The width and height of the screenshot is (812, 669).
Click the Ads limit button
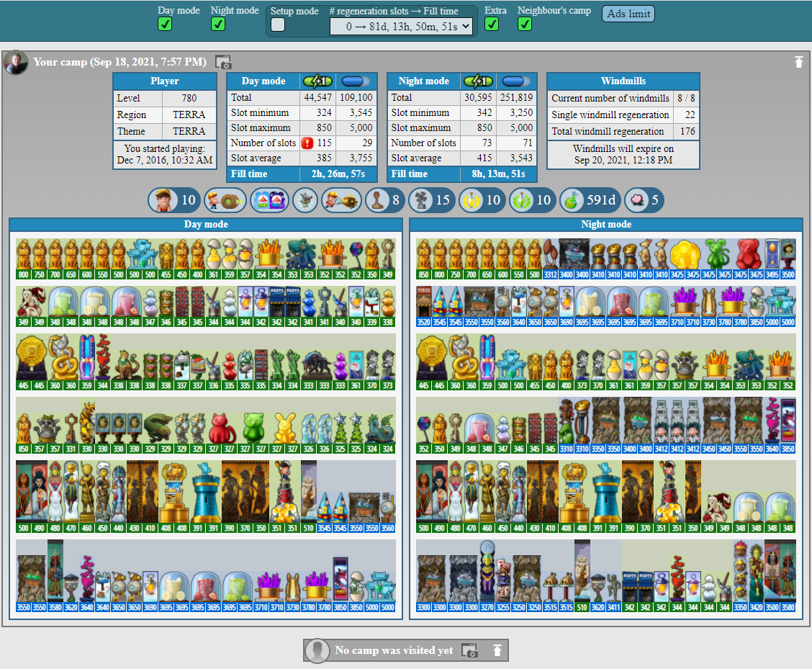(628, 14)
